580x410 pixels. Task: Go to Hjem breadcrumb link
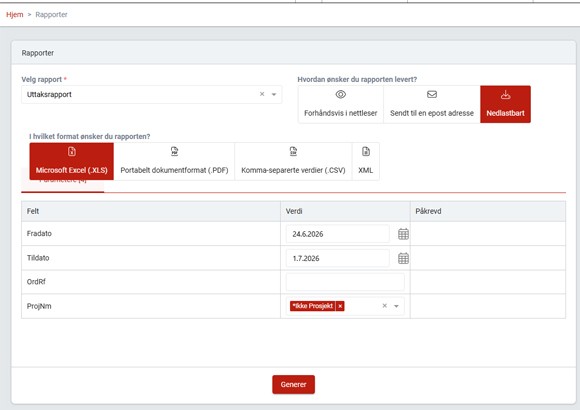[14, 14]
